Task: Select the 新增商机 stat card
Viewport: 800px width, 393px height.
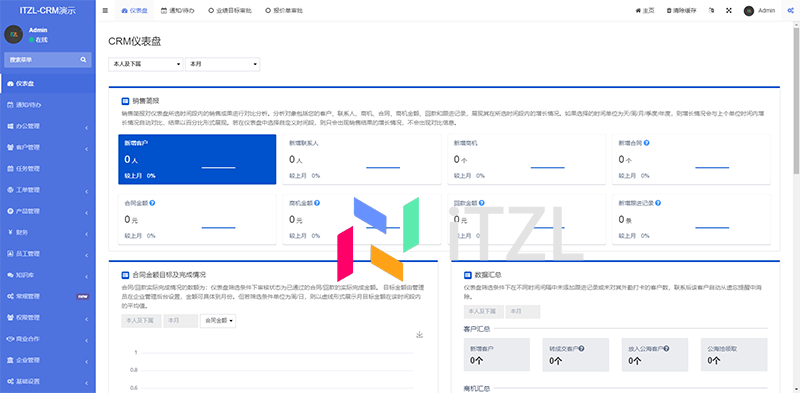Action: [527, 159]
